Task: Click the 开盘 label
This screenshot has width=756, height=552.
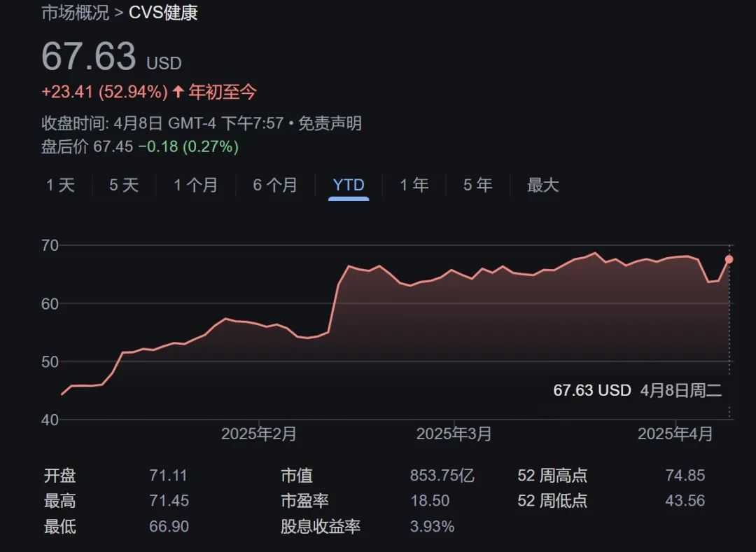Action: [59, 476]
